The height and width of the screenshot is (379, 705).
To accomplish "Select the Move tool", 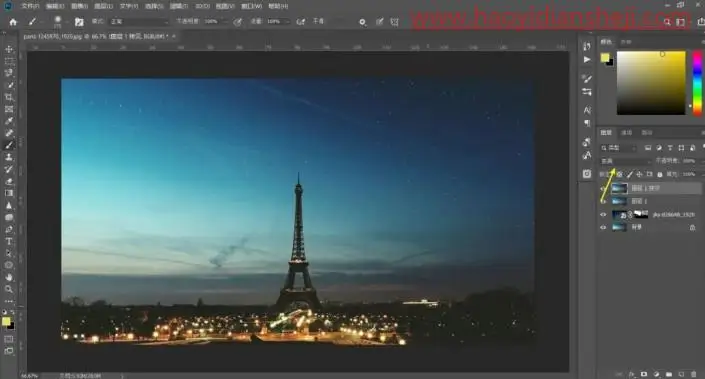I will (x=9, y=49).
